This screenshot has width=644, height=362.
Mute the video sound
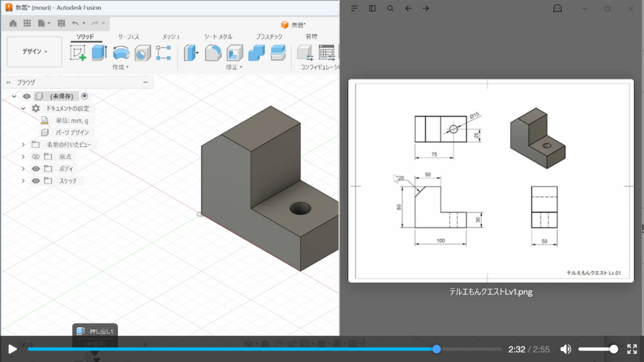[566, 349]
